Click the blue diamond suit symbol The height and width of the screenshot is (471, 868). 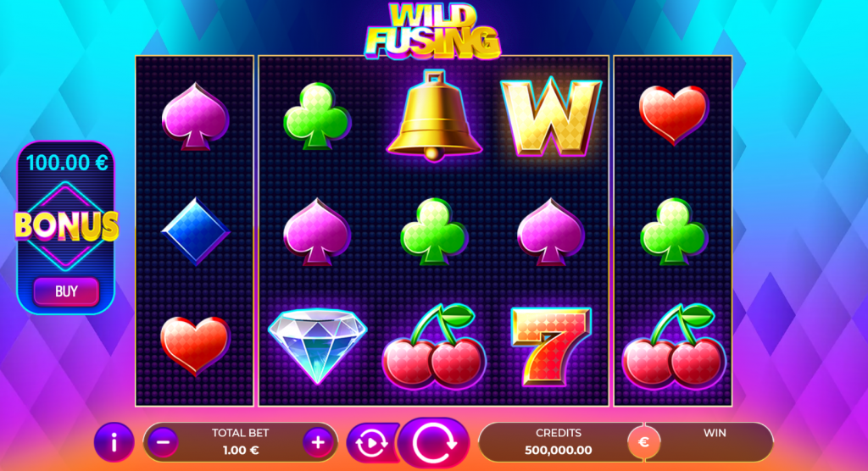(x=195, y=231)
